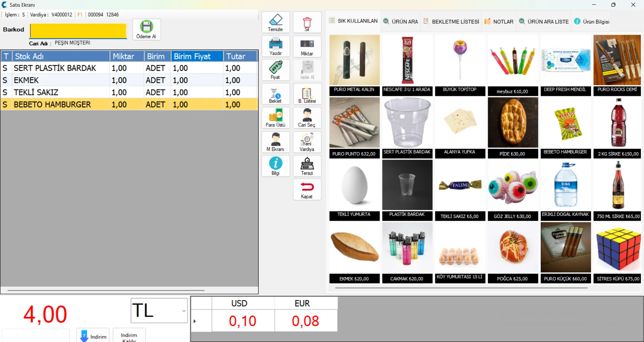Click the Kapat exit icon

(307, 189)
